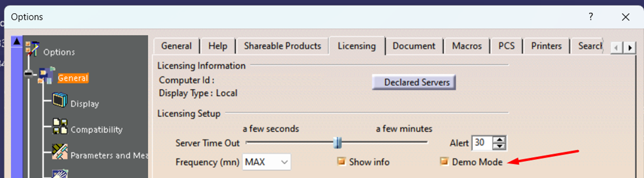Toggle the Show info checkbox

point(341,162)
